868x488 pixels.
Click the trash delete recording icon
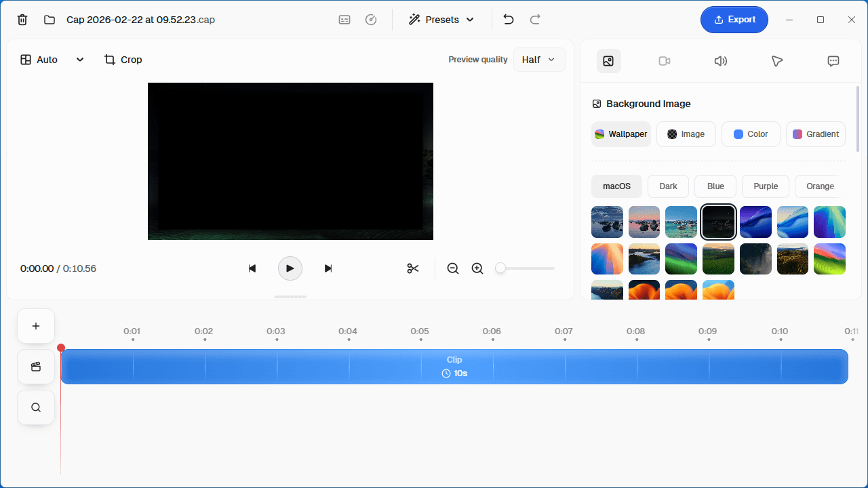(22, 20)
